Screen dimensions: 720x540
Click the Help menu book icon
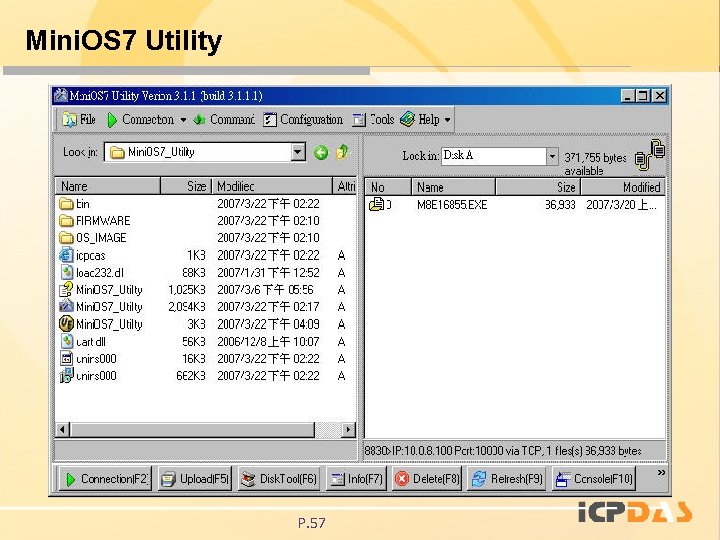(407, 119)
